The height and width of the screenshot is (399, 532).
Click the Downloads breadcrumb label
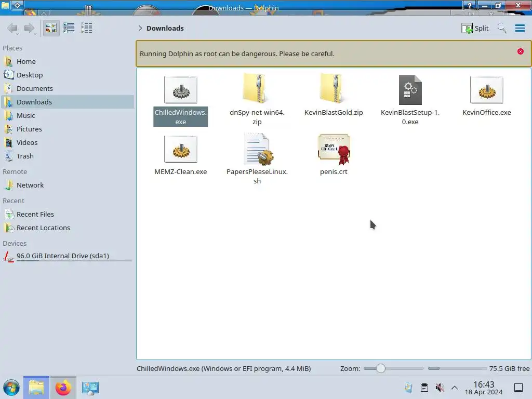click(x=165, y=28)
